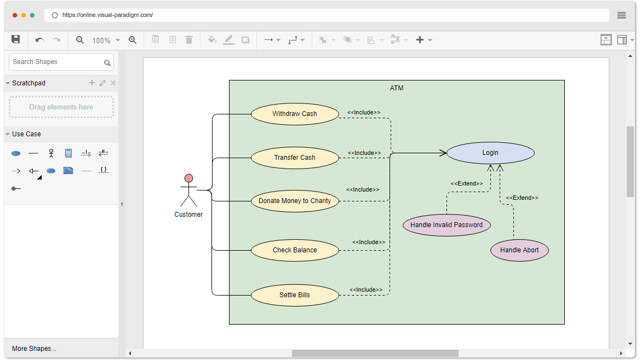Viewport: 641px width, 364px height.
Task: Click inside the browser address bar
Action: pos(219,15)
